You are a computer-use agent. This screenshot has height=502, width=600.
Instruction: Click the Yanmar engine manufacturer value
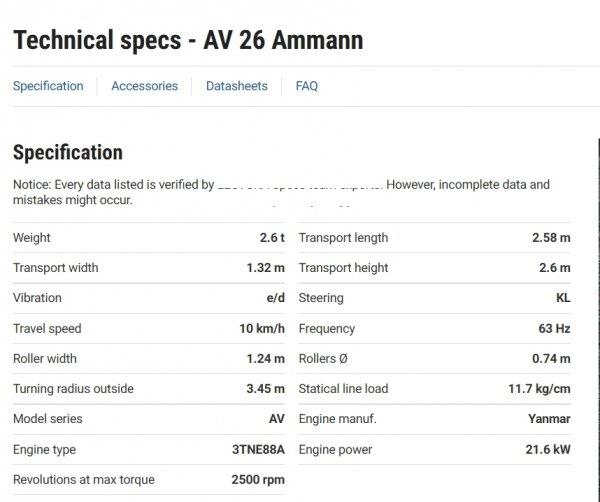(x=549, y=419)
